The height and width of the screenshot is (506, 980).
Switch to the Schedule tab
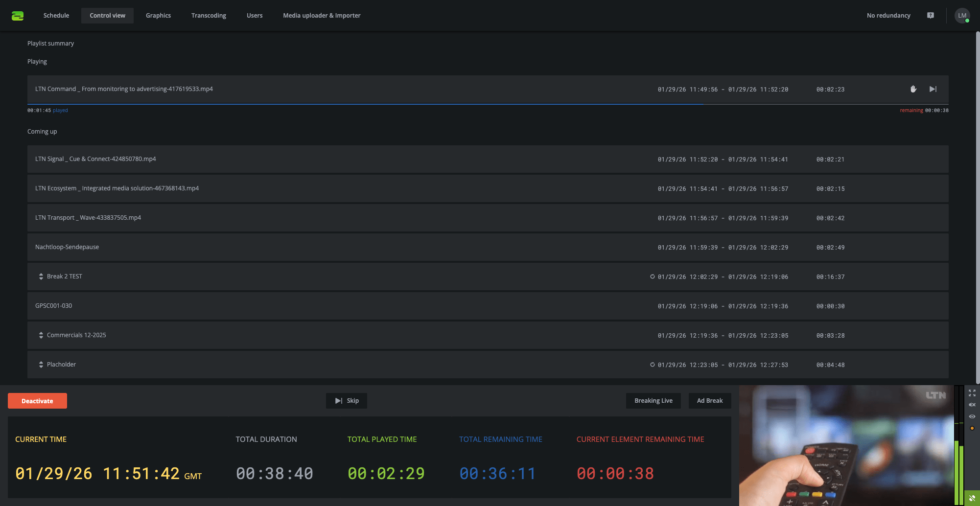pos(56,16)
